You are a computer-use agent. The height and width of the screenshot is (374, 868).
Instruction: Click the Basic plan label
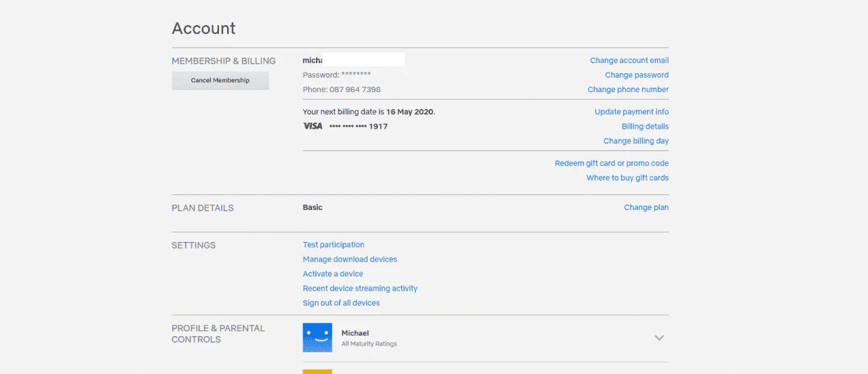pos(313,207)
